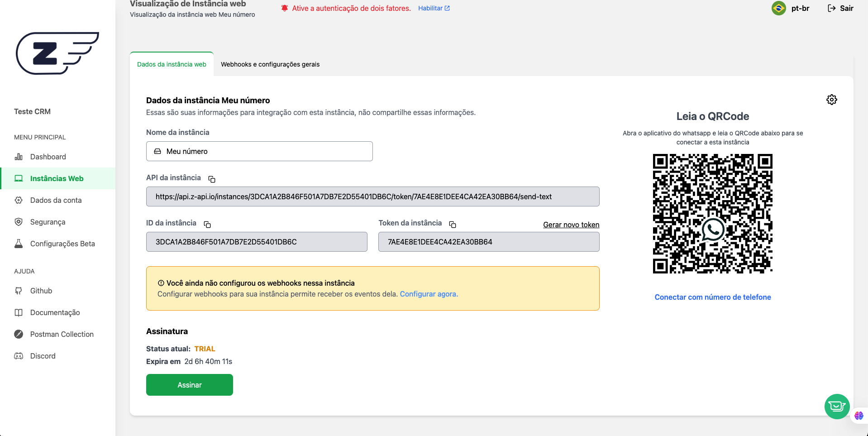Select Instâncias Web in sidebar
The image size is (868, 436).
tap(57, 178)
